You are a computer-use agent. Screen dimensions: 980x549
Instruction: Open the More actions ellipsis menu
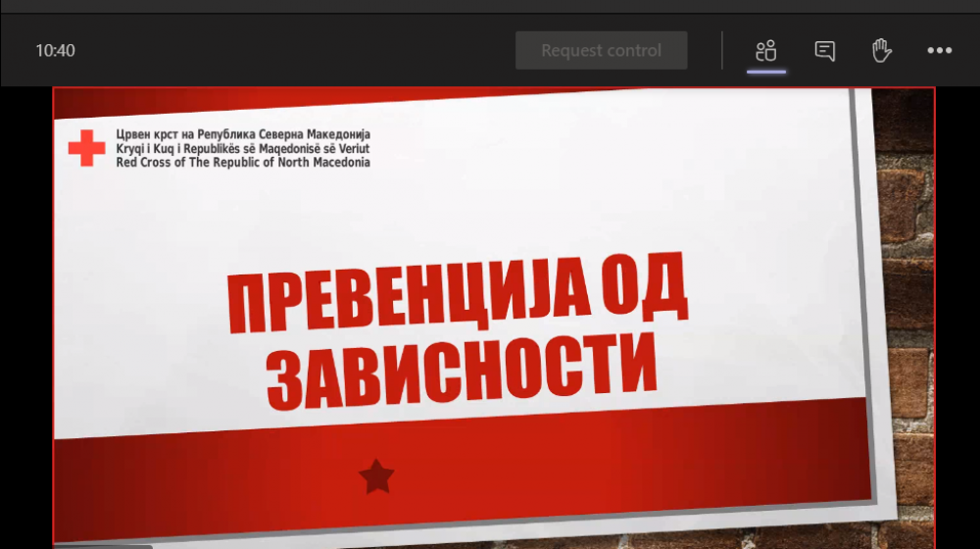(x=939, y=51)
